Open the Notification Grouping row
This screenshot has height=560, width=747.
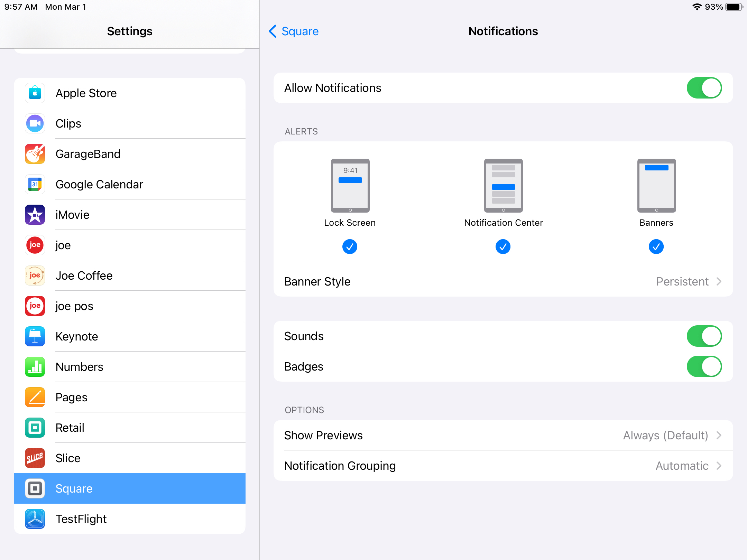503,466
